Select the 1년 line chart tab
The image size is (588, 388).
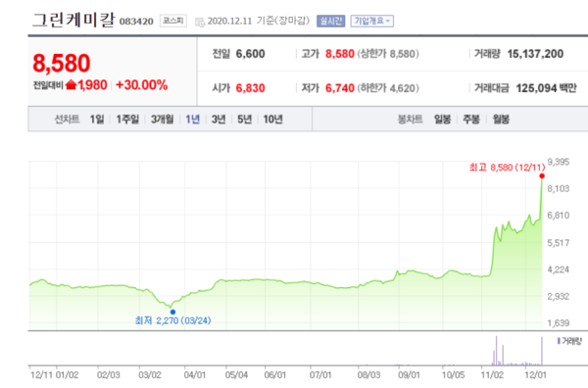click(x=193, y=120)
